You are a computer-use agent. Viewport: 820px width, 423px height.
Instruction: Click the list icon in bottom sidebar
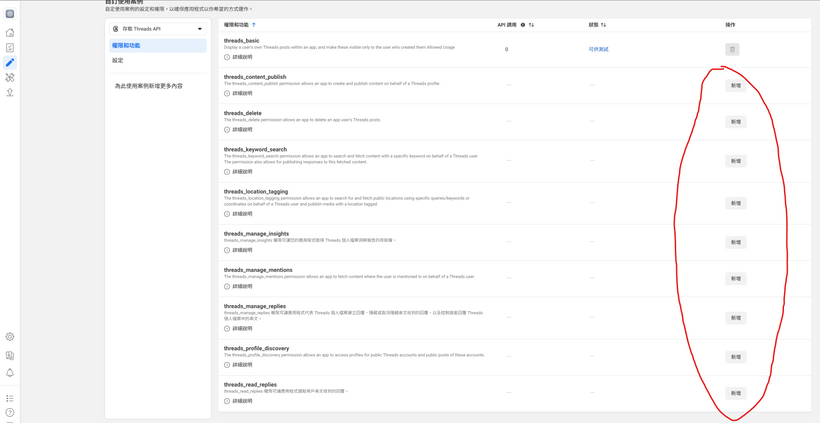click(10, 398)
